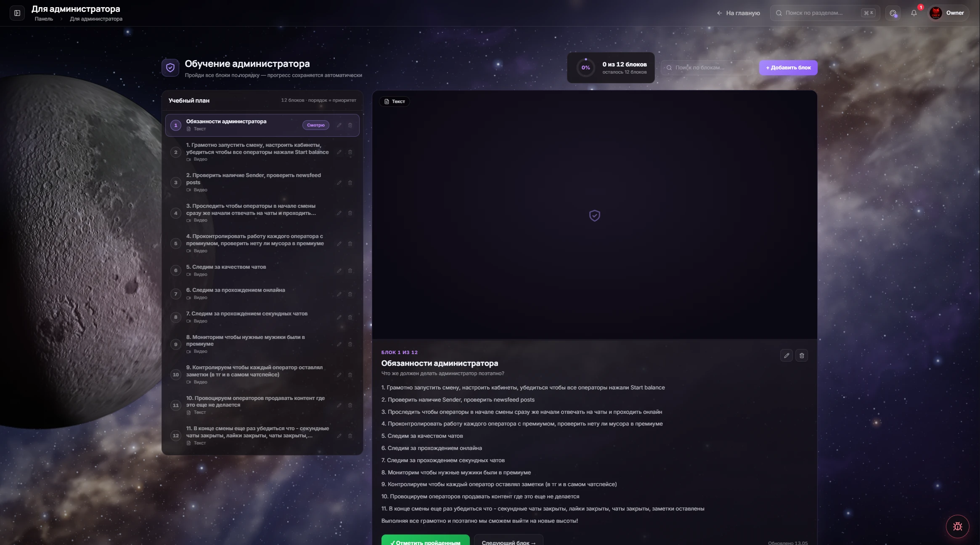Viewport: 980px width, 545px height.
Task: Open block 10 '9. Контролируем чтобы каждый оператор'
Action: (262, 375)
